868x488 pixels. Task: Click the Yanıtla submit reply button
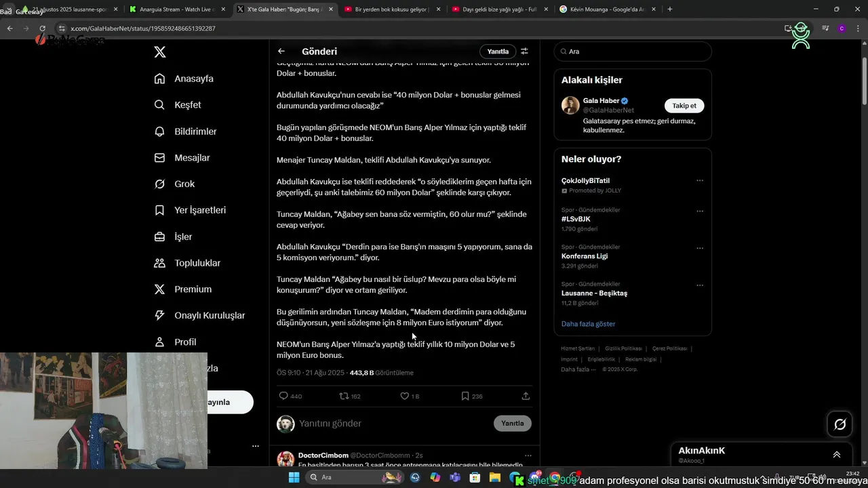click(513, 424)
